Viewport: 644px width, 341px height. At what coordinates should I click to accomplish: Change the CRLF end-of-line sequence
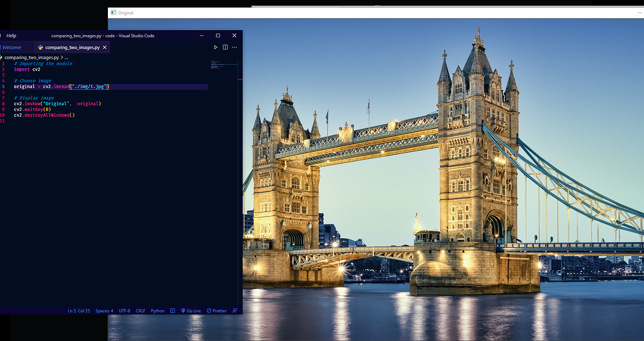(141, 311)
